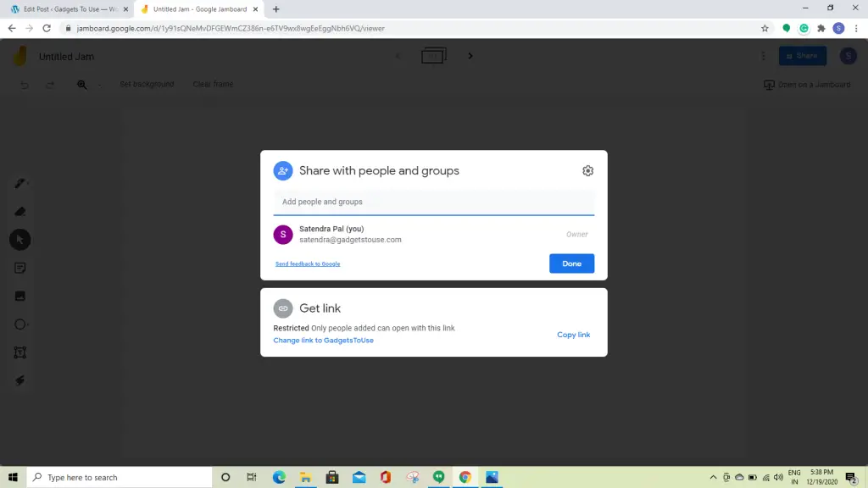Select the Text box tool
The width and height of the screenshot is (868, 488).
tap(20, 352)
